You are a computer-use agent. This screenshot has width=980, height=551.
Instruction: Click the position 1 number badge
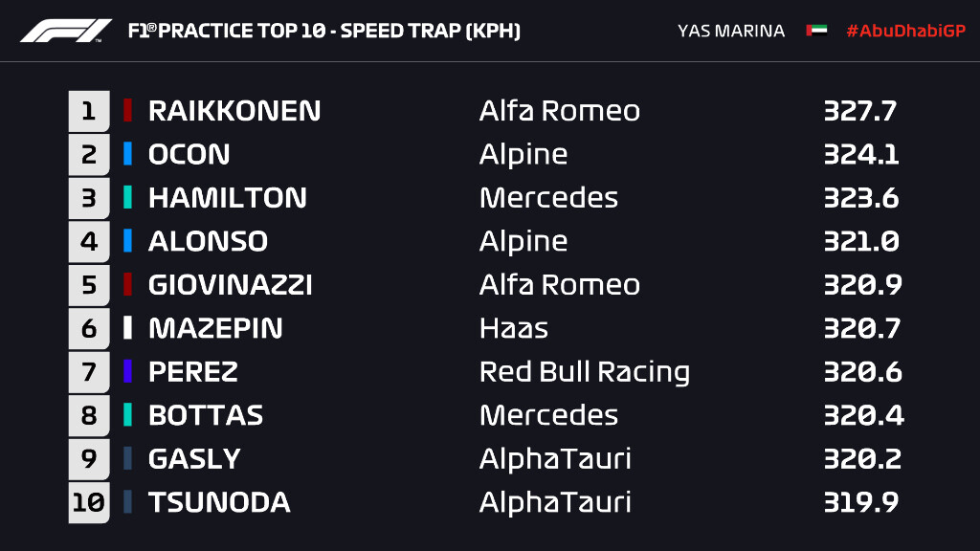pyautogui.click(x=89, y=111)
